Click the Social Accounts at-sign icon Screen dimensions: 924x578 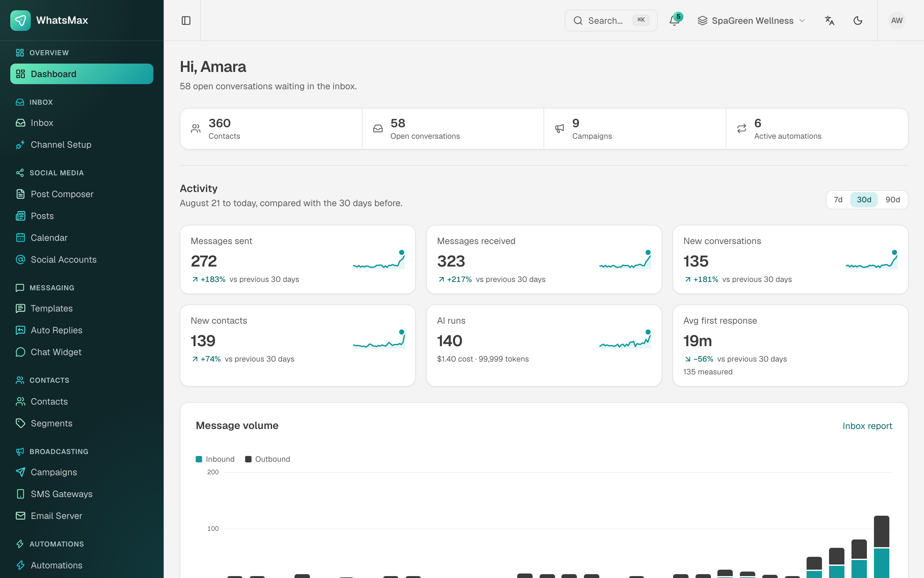[x=21, y=259]
